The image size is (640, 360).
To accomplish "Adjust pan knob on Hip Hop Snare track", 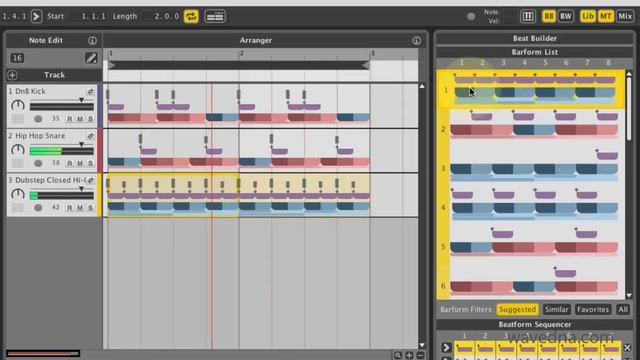I will [x=18, y=150].
